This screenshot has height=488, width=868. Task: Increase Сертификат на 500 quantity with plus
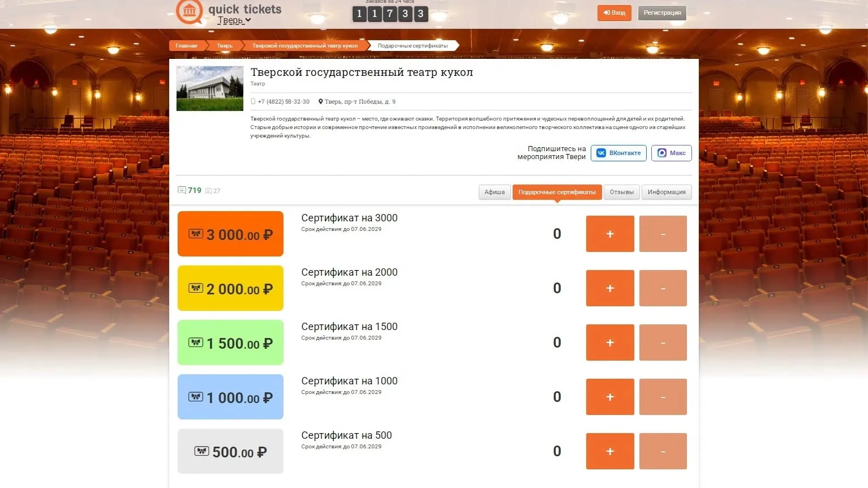click(610, 451)
